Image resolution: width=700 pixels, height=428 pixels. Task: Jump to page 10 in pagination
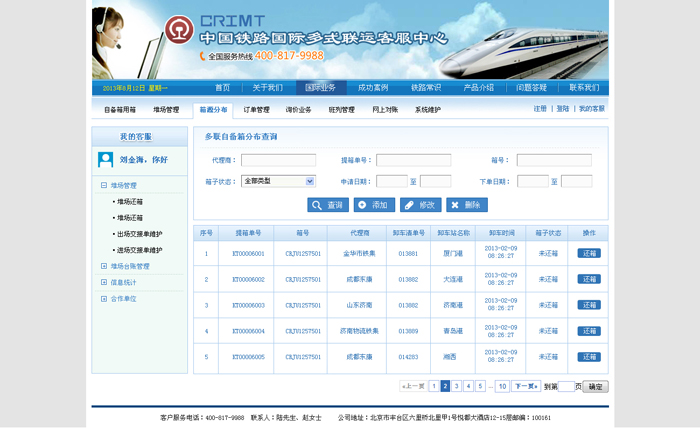[502, 386]
